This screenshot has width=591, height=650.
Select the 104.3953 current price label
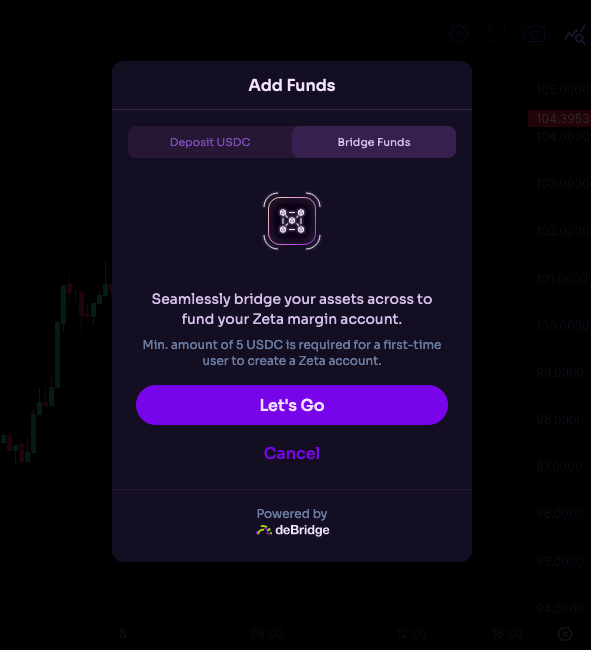(x=560, y=119)
